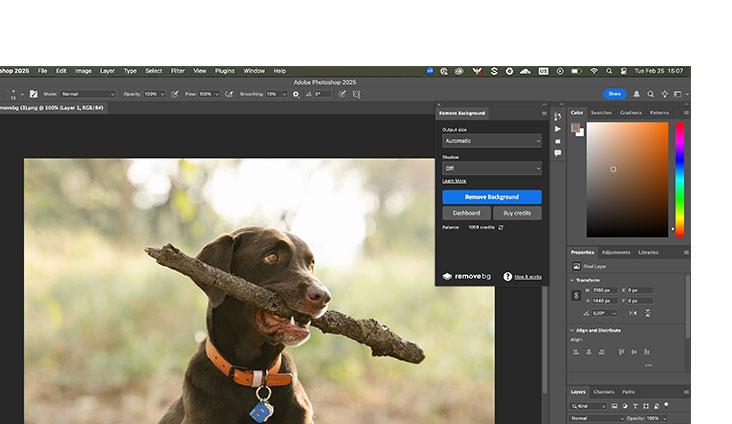Switch to the Libraries tab
732x424 pixels.
click(x=648, y=252)
